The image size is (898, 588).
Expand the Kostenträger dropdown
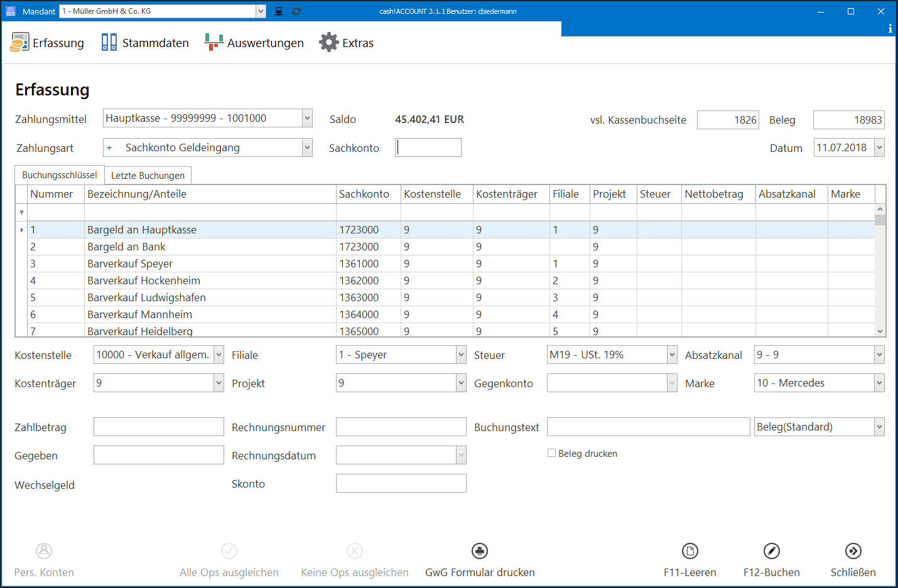tap(219, 383)
